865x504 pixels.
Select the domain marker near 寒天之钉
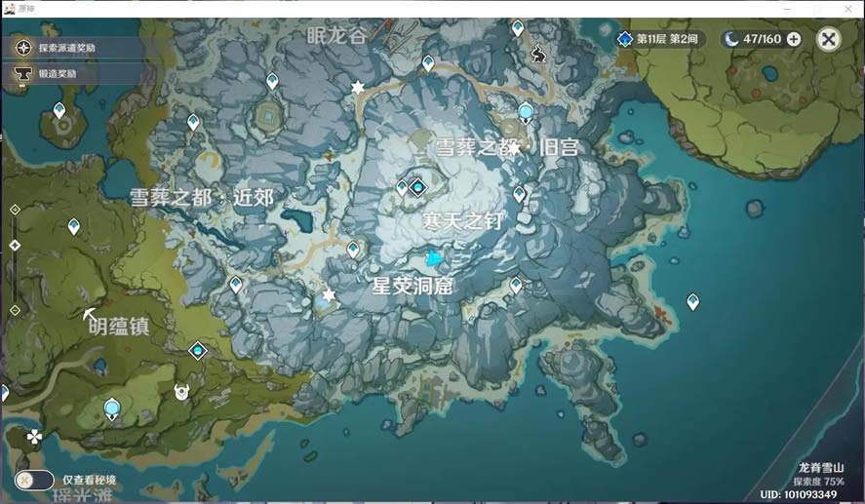(418, 186)
